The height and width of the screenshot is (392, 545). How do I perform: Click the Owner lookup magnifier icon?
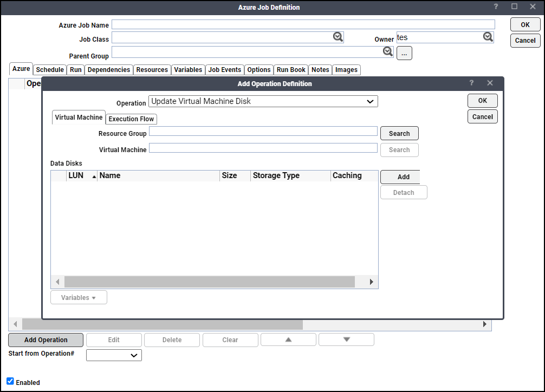[x=488, y=37]
